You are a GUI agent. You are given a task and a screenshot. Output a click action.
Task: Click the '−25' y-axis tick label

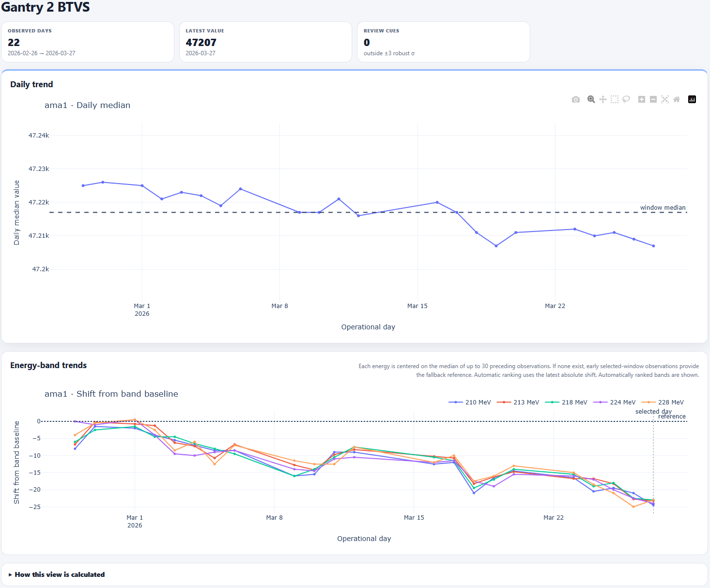coord(35,507)
